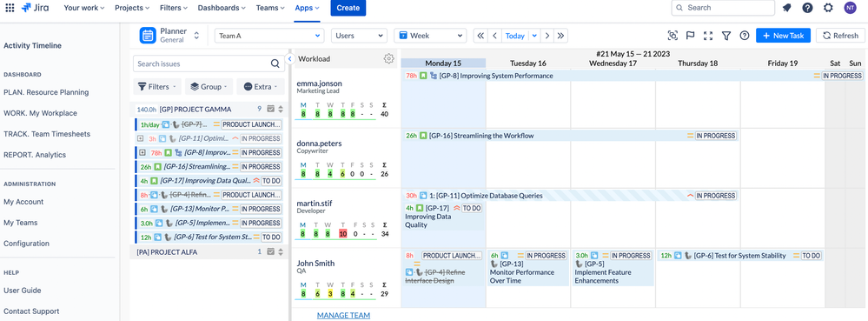Screen dimensions: 868x321
Task: Open the Apps menu
Action: tap(307, 8)
